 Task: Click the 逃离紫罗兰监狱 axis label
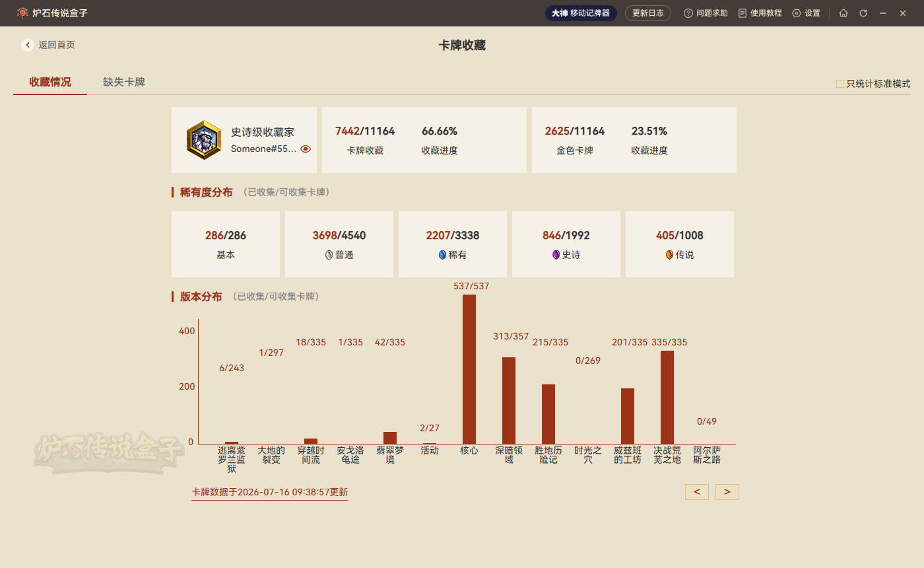[232, 460]
